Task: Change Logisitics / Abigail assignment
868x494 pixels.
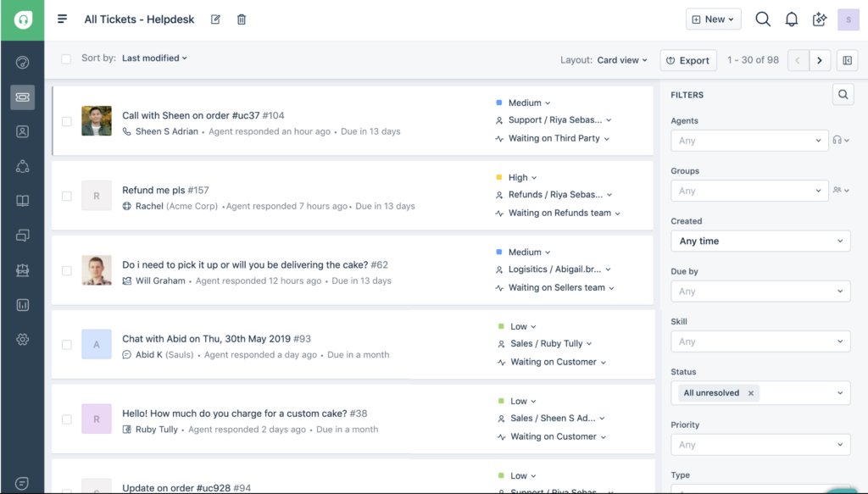Action: tap(553, 269)
